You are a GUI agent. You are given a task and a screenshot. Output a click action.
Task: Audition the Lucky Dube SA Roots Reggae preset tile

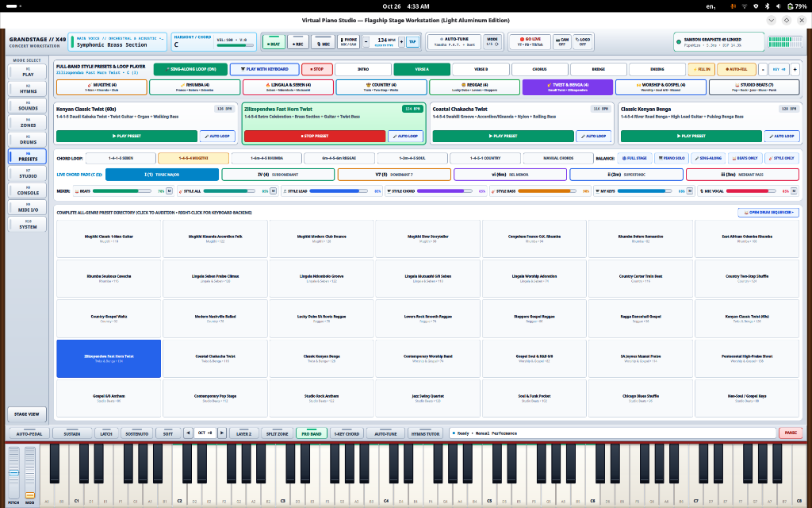click(321, 318)
